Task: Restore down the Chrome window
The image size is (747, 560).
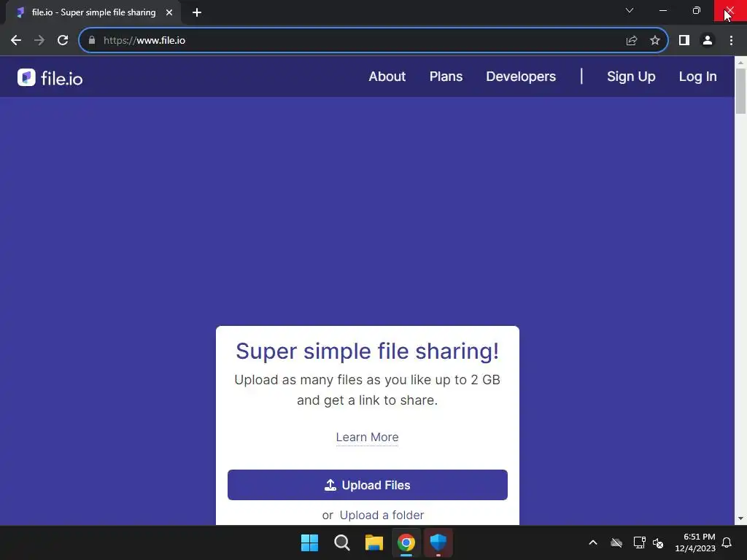Action: click(696, 10)
